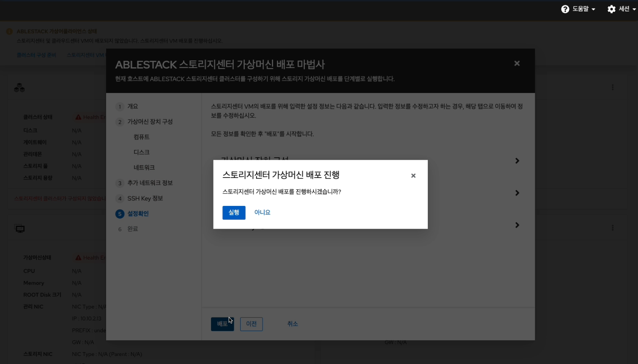Viewport: 638px width, 364px height.
Task: Go back with the 이전 button
Action: click(251, 324)
